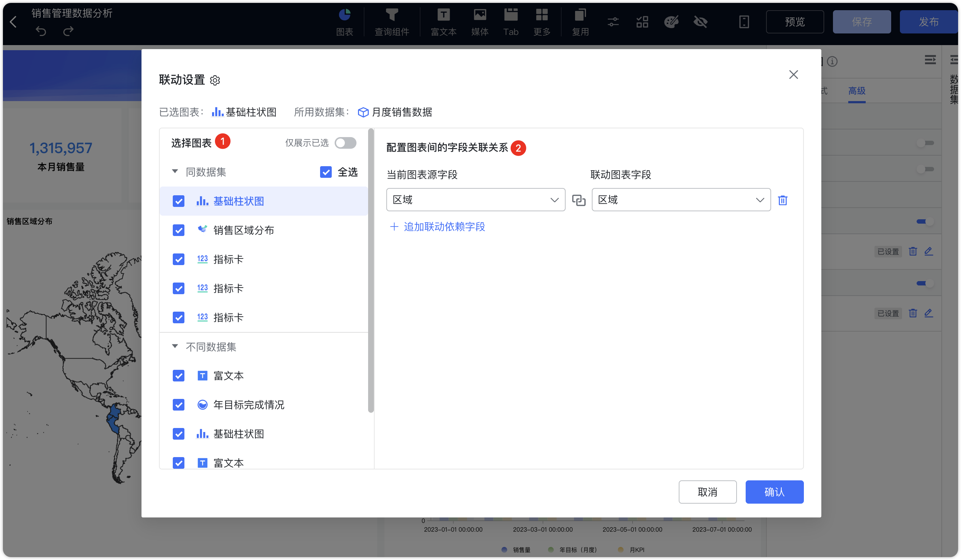
Task: Select 年目标完成情况 chart row
Action: pyautogui.click(x=263, y=405)
